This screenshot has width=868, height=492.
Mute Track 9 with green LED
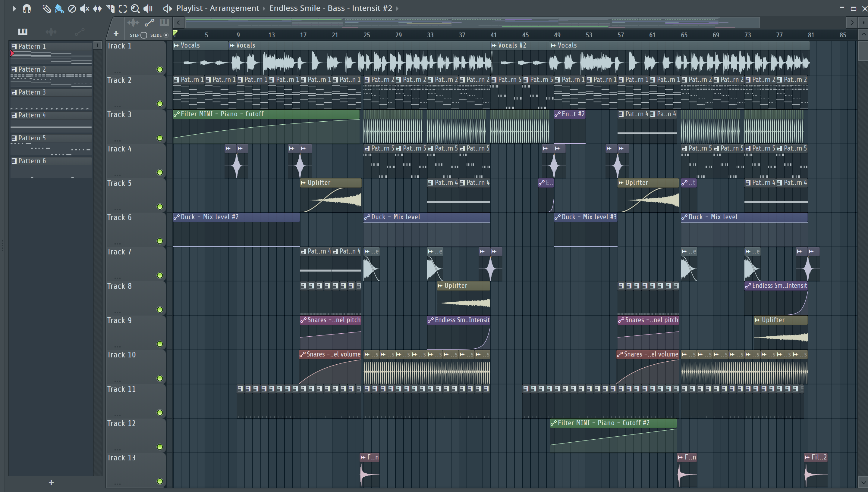[x=160, y=344]
